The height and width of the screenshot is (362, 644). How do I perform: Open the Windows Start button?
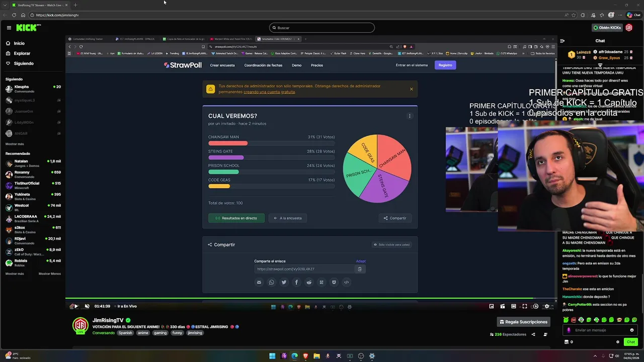click(272, 356)
